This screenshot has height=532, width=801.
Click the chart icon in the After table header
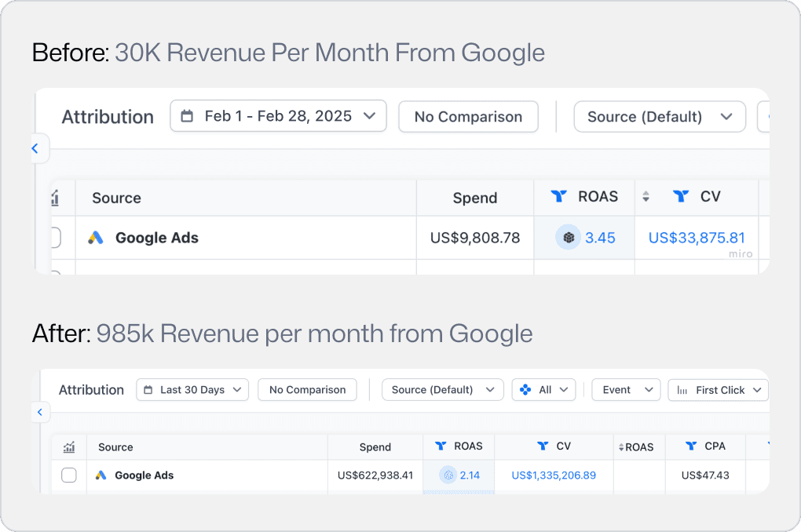69,447
